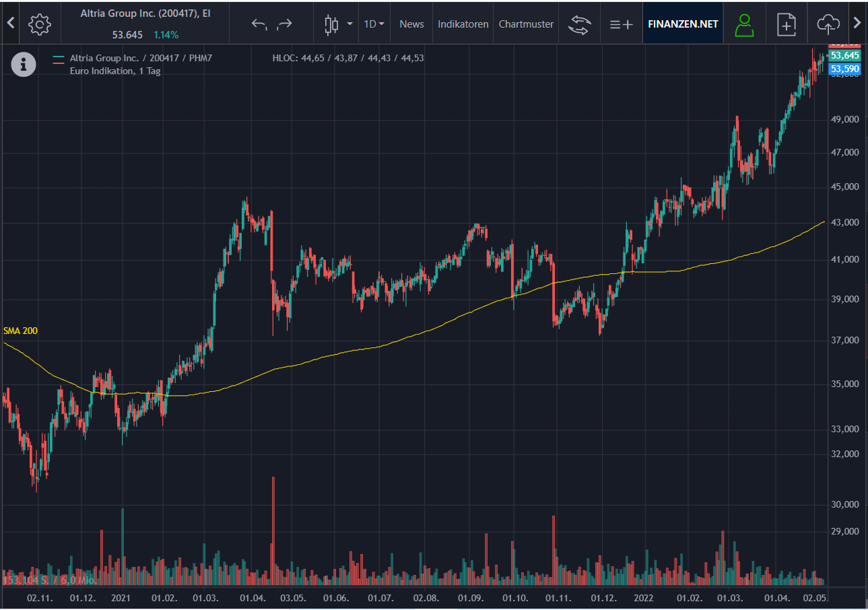Screen dimensions: 868x610
Task: Click the 43,000 price axis label
Action: (846, 222)
